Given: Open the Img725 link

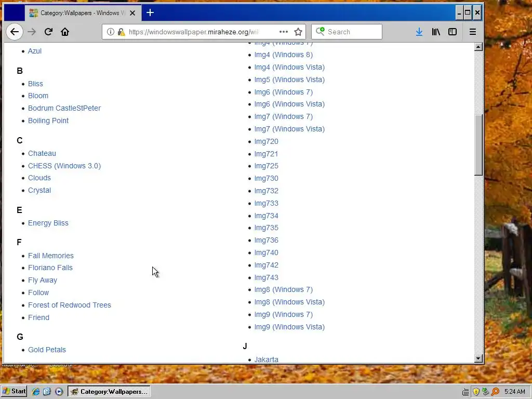Looking at the screenshot, I should (x=266, y=166).
